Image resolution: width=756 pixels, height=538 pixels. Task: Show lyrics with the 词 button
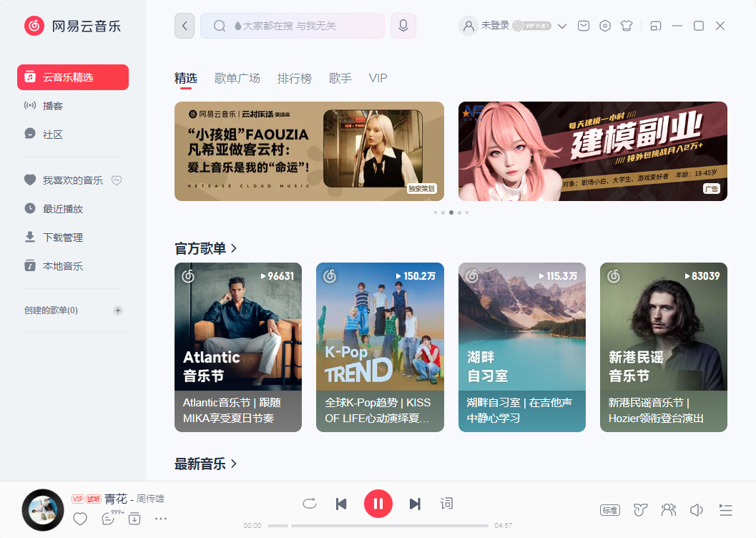click(x=446, y=504)
